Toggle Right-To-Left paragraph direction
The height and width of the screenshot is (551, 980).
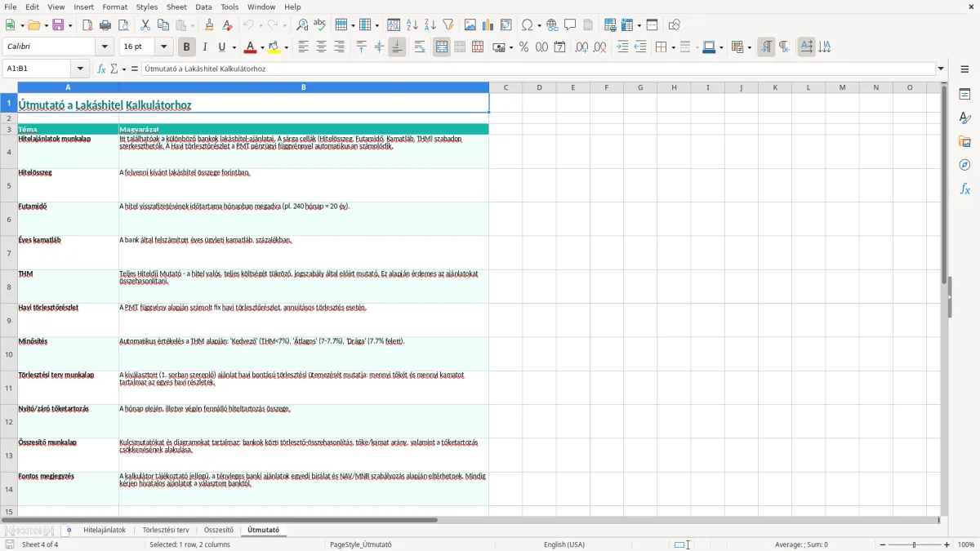(x=784, y=47)
